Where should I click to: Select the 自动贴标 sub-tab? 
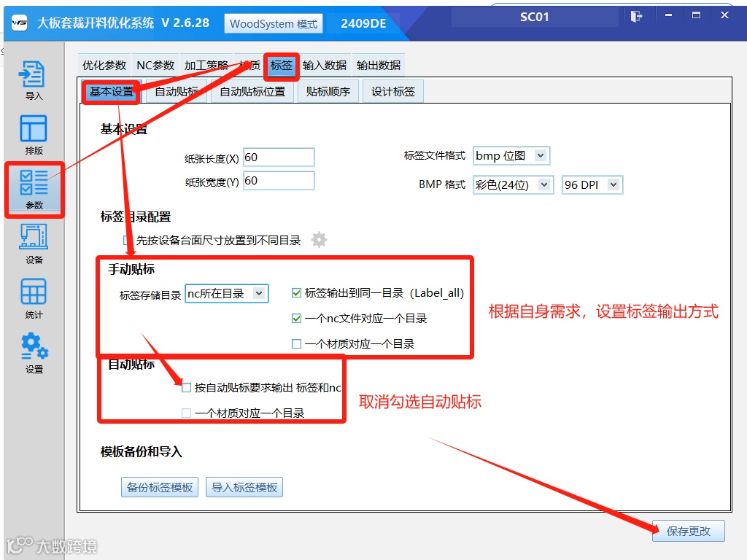177,92
